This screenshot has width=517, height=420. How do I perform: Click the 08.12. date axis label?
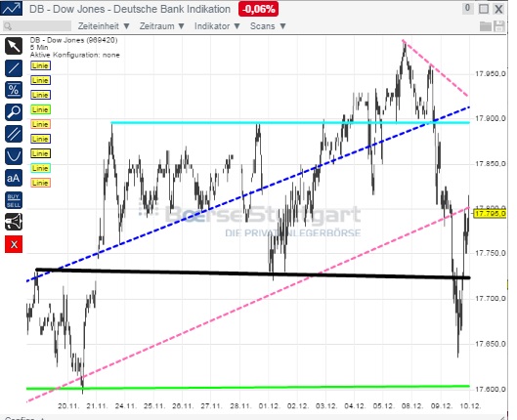(412, 405)
